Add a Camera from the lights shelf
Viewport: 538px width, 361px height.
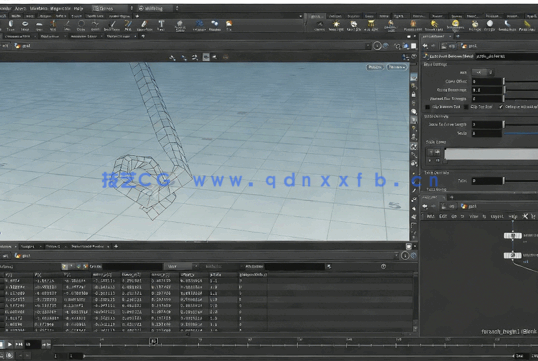click(x=320, y=25)
